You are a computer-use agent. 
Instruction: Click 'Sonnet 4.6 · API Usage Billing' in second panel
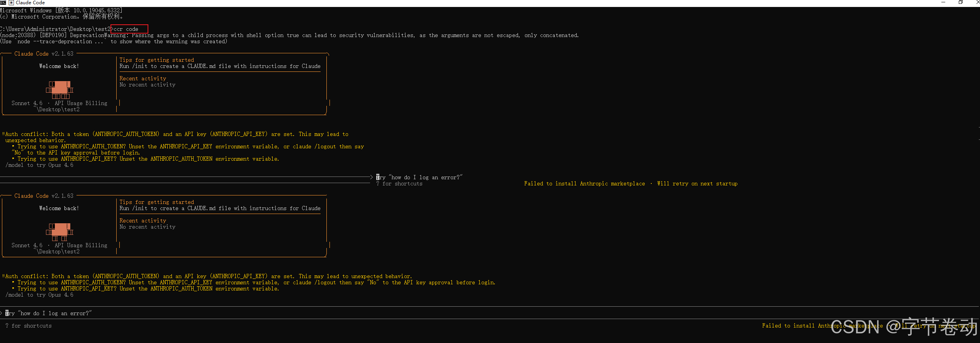click(59, 245)
